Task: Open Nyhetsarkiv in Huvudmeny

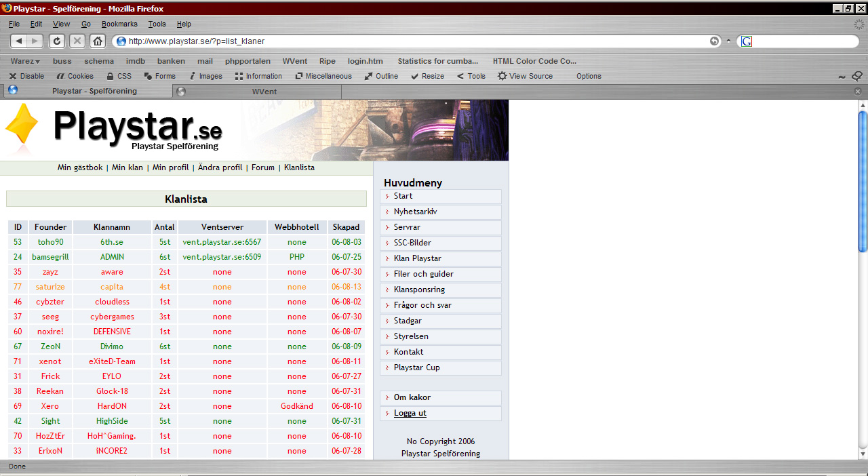Action: click(415, 212)
